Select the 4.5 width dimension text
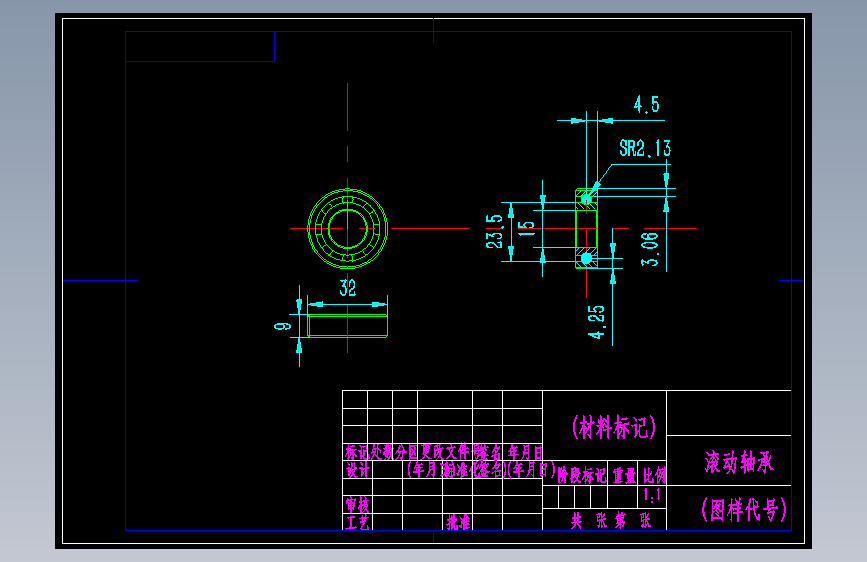Image resolution: width=867 pixels, height=562 pixels. [x=646, y=105]
